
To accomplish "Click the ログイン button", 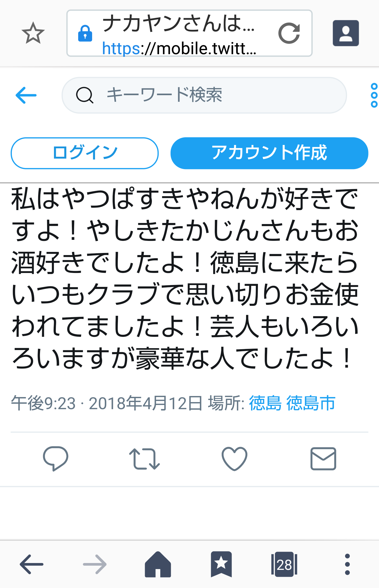I will click(x=85, y=153).
